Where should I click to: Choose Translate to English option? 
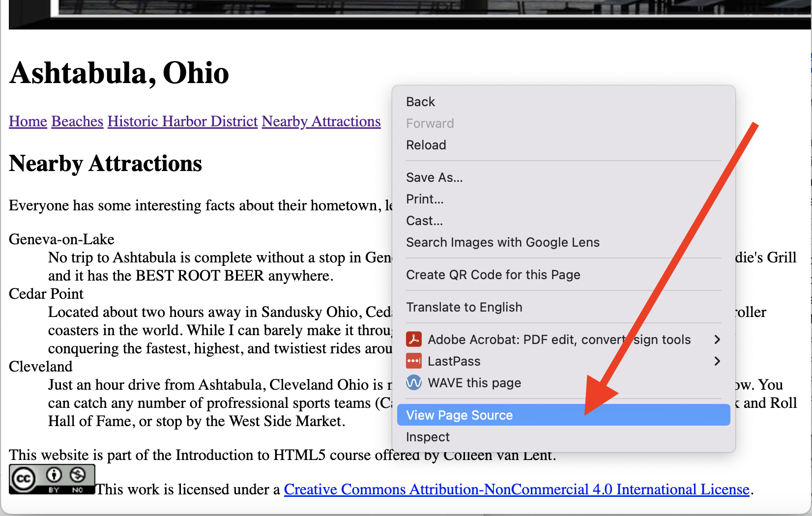464,307
